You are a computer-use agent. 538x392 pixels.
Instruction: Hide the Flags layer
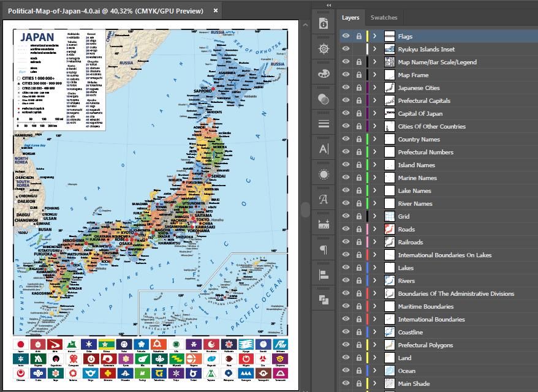point(346,36)
